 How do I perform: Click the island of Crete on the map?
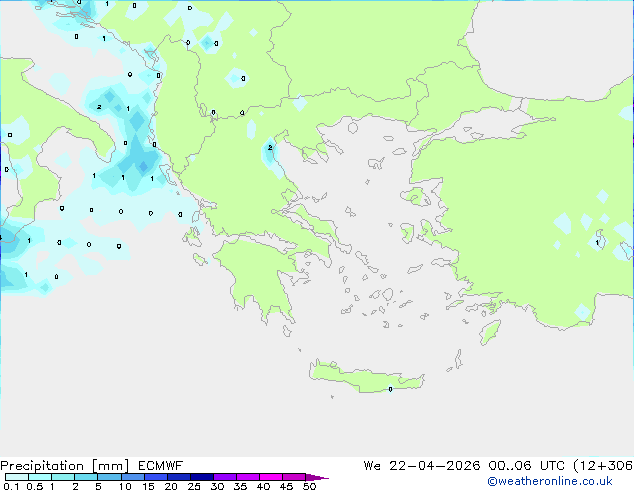click(366, 377)
